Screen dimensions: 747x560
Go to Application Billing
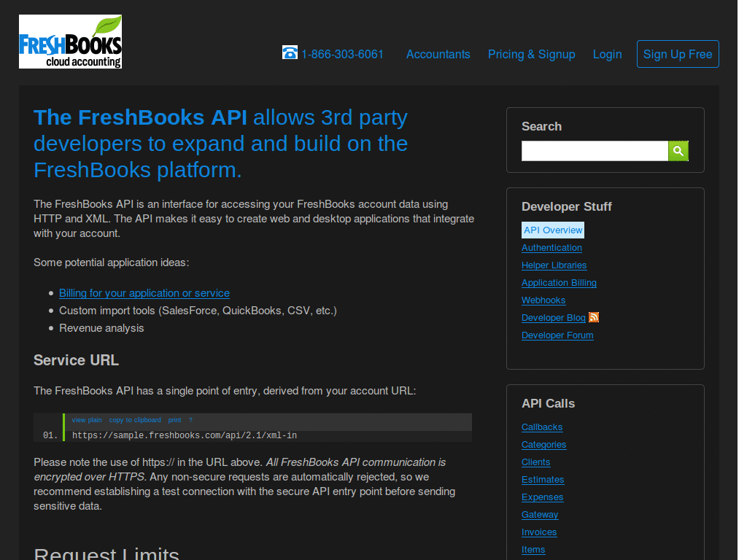559,283
